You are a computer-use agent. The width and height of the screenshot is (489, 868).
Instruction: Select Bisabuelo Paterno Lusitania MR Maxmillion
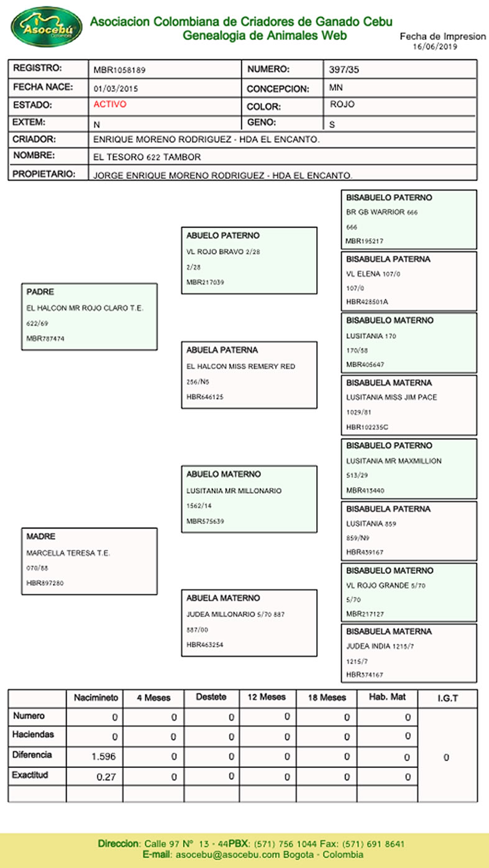pyautogui.click(x=409, y=468)
